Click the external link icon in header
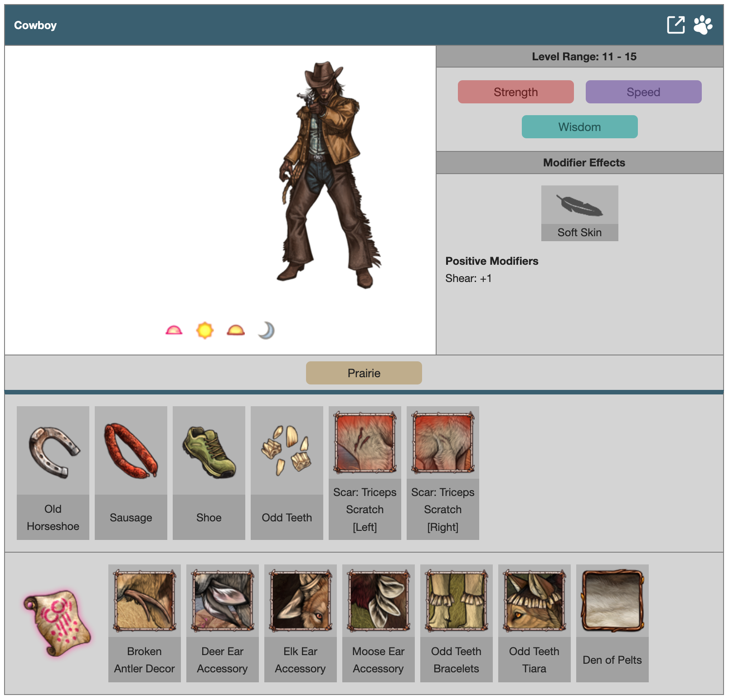The image size is (729, 700). click(676, 25)
